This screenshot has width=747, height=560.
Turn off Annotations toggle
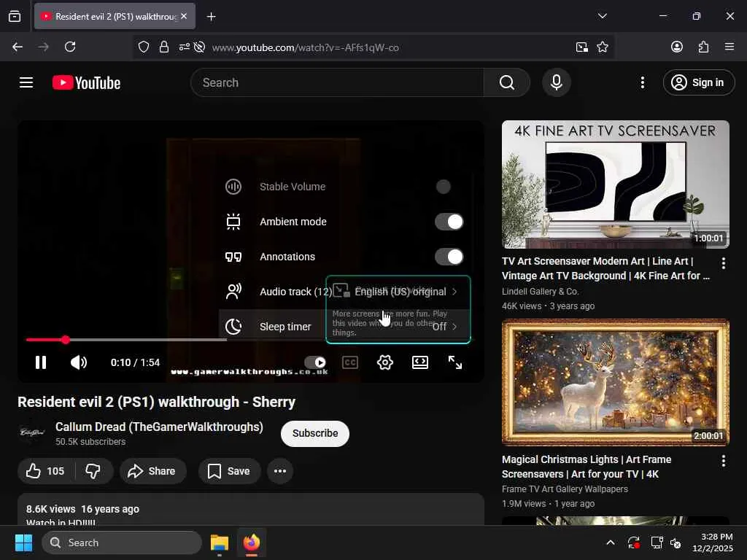coord(449,257)
